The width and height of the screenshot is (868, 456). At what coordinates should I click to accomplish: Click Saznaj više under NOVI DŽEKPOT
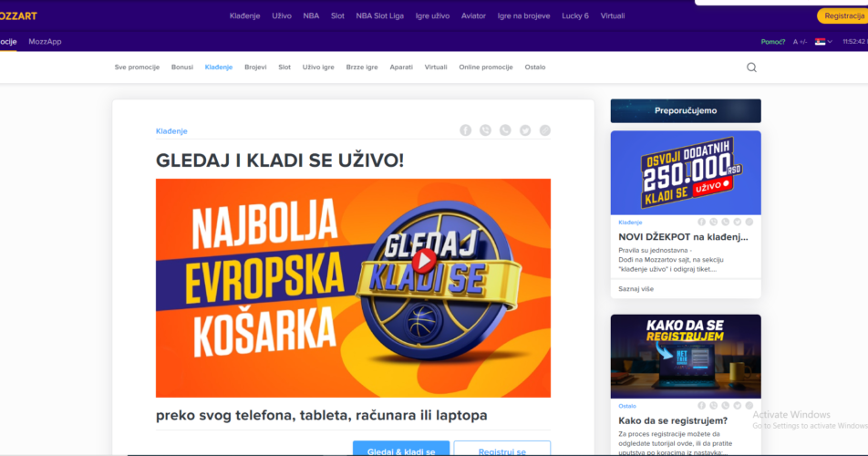click(636, 289)
